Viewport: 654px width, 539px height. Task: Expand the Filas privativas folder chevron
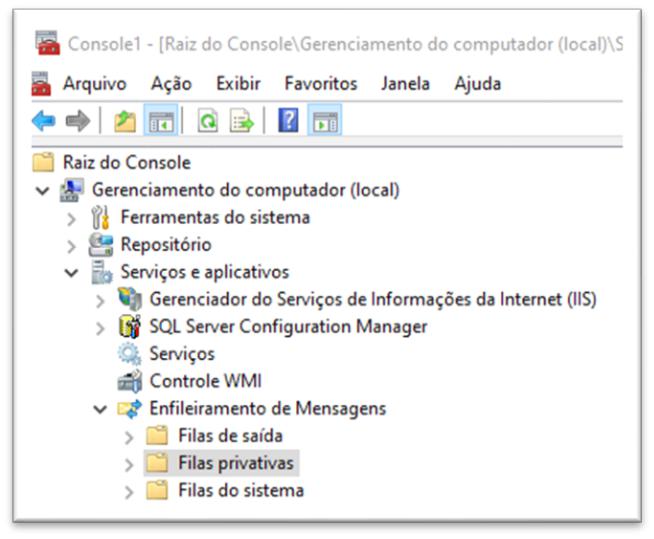129,464
